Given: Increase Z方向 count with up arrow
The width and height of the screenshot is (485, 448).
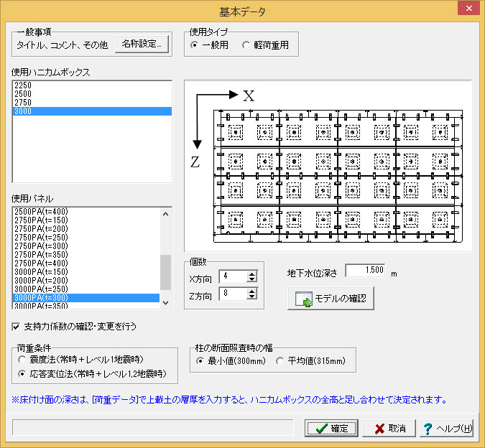Looking at the screenshot, I should click(x=252, y=291).
